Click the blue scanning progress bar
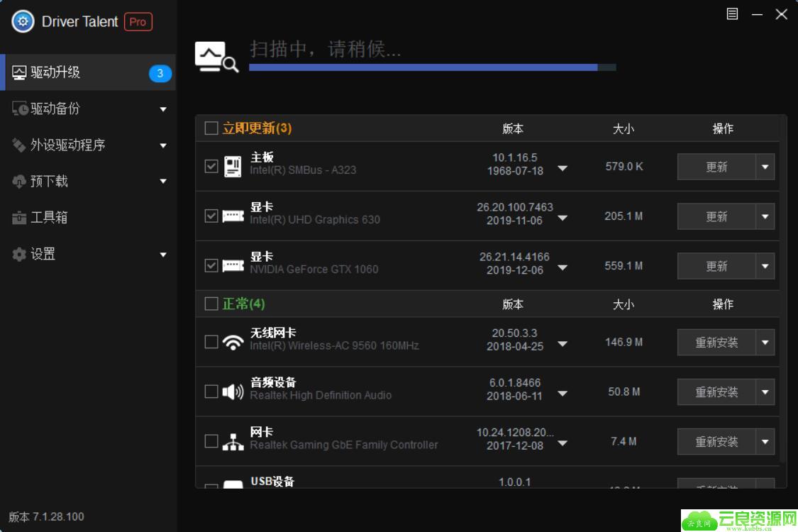 click(433, 67)
